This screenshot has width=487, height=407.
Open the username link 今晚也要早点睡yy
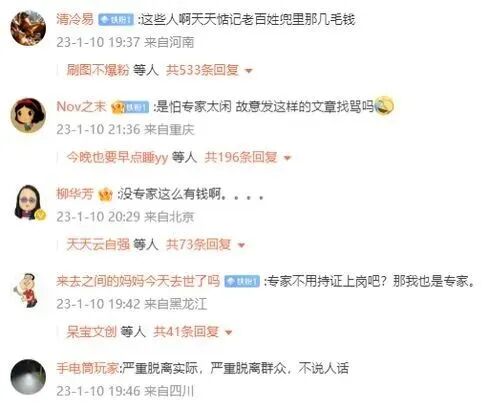pos(117,157)
